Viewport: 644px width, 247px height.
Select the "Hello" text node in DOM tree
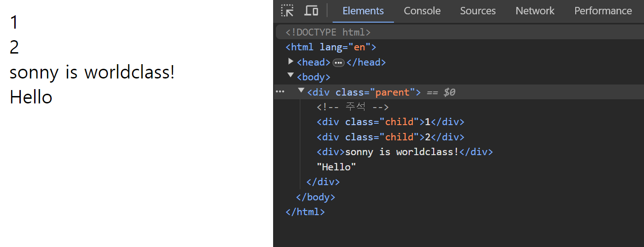click(336, 167)
